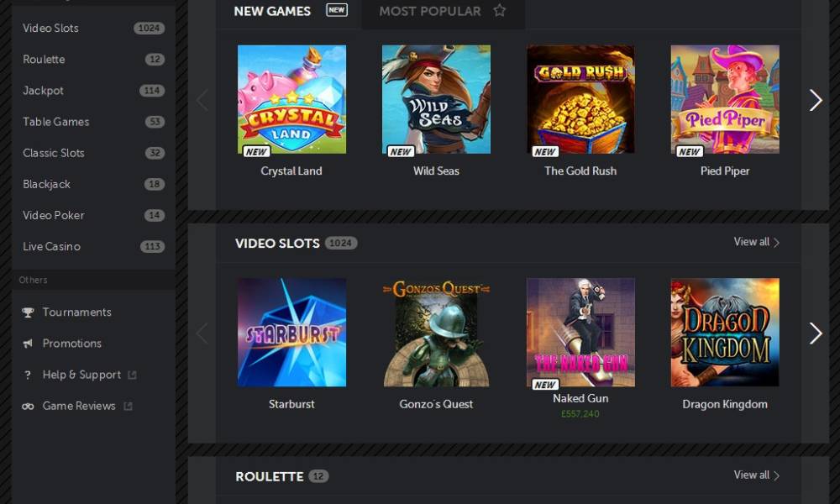Click the star icon beside Most Popular

(499, 11)
